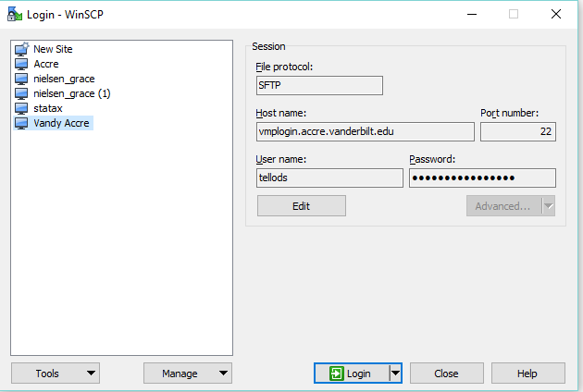Click the New Site icon
This screenshot has height=392, width=583.
click(x=22, y=49)
